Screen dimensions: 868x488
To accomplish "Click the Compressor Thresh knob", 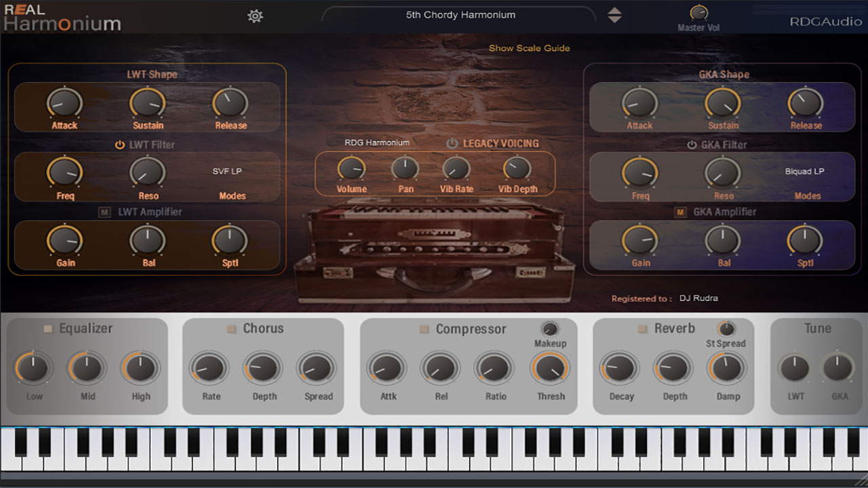I will pos(550,369).
